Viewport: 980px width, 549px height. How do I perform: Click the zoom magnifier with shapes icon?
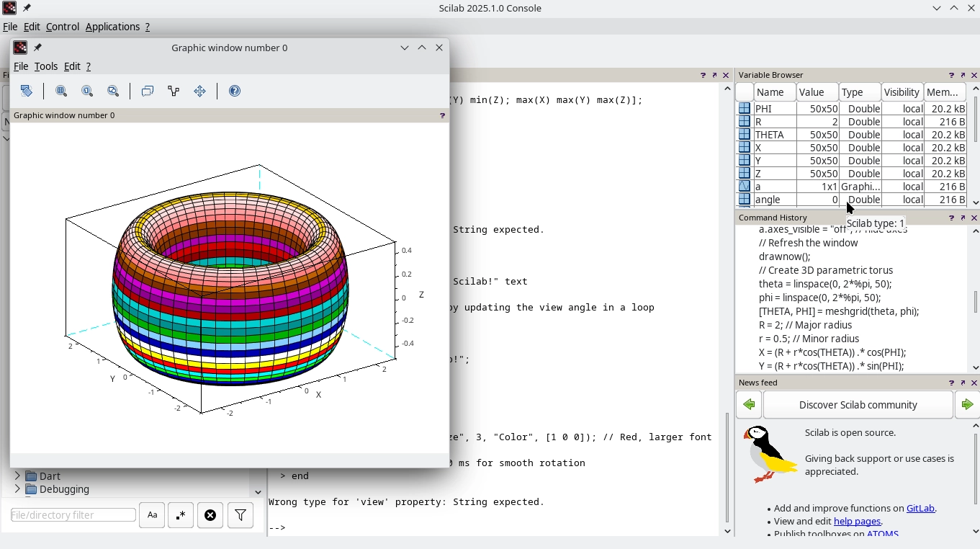[x=113, y=91]
